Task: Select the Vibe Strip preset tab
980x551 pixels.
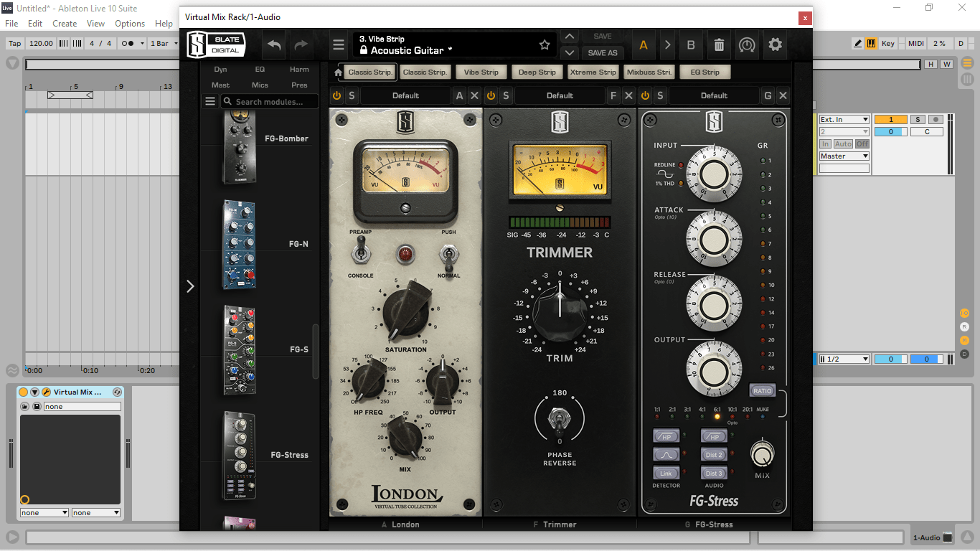Action: coord(481,72)
